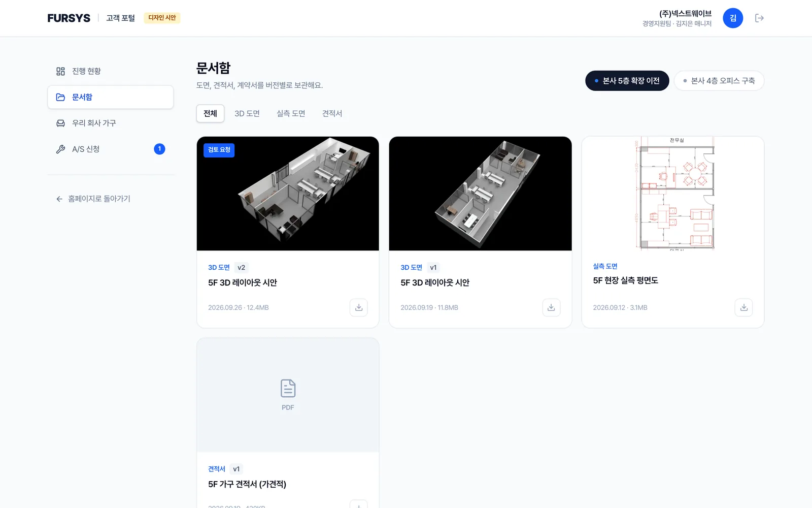The width and height of the screenshot is (812, 508).
Task: Click the 홈페이지로 돌아가기 link
Action: point(93,199)
